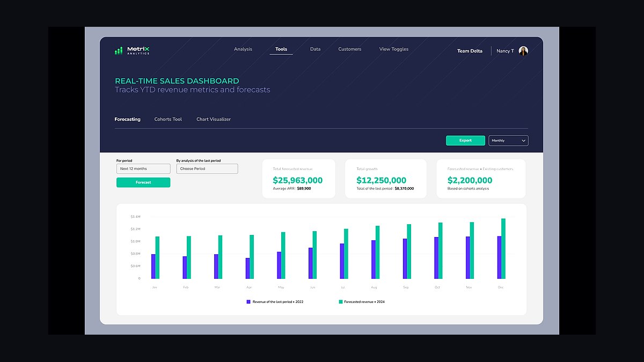This screenshot has width=644, height=362.
Task: Switch to the Forecasting tab
Action: [128, 119]
